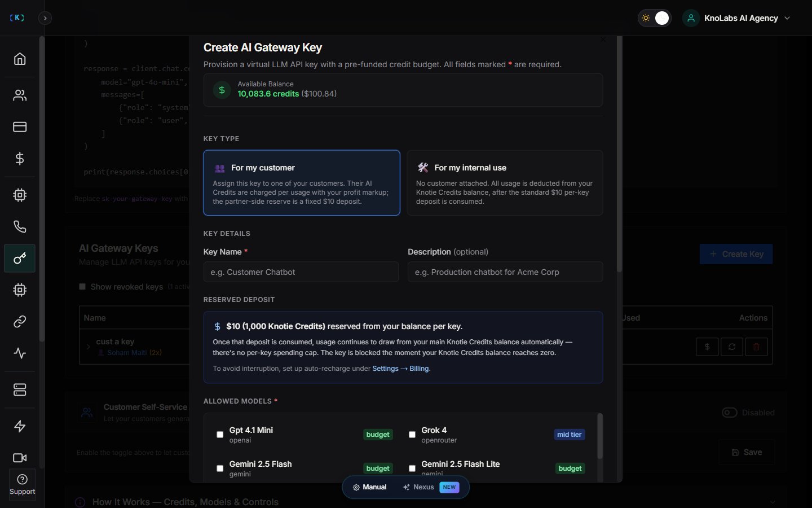Click the user avatar icon in header
Screen dimensions: 812x508
[691, 18]
